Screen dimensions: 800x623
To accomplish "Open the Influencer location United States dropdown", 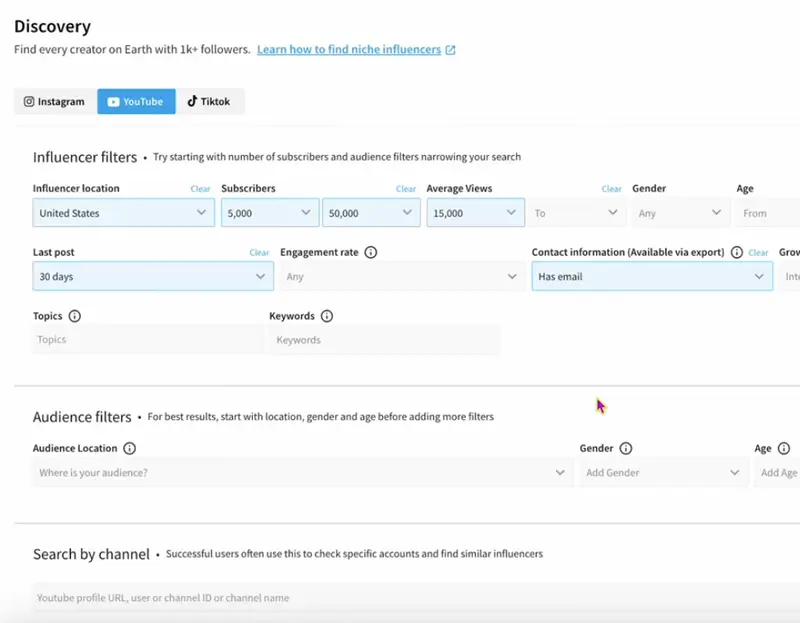I will click(124, 213).
